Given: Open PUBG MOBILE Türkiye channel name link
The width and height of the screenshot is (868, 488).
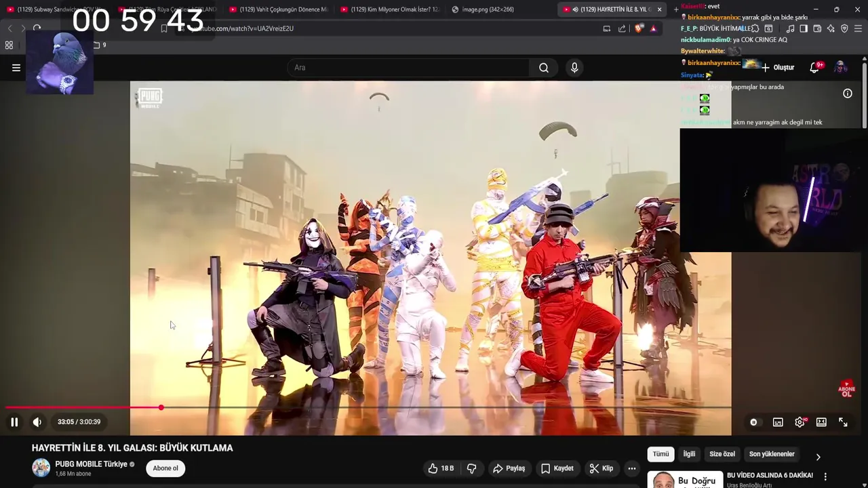Looking at the screenshot, I should point(91,464).
